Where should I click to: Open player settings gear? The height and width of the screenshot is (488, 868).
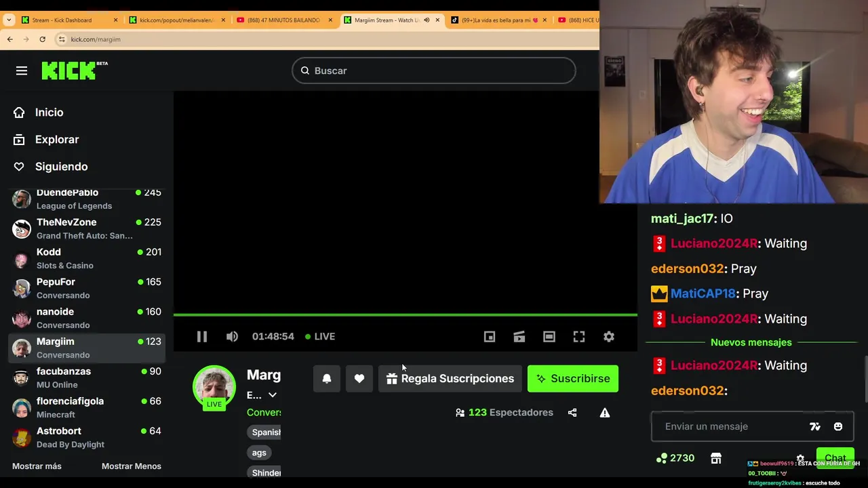pyautogui.click(x=609, y=336)
